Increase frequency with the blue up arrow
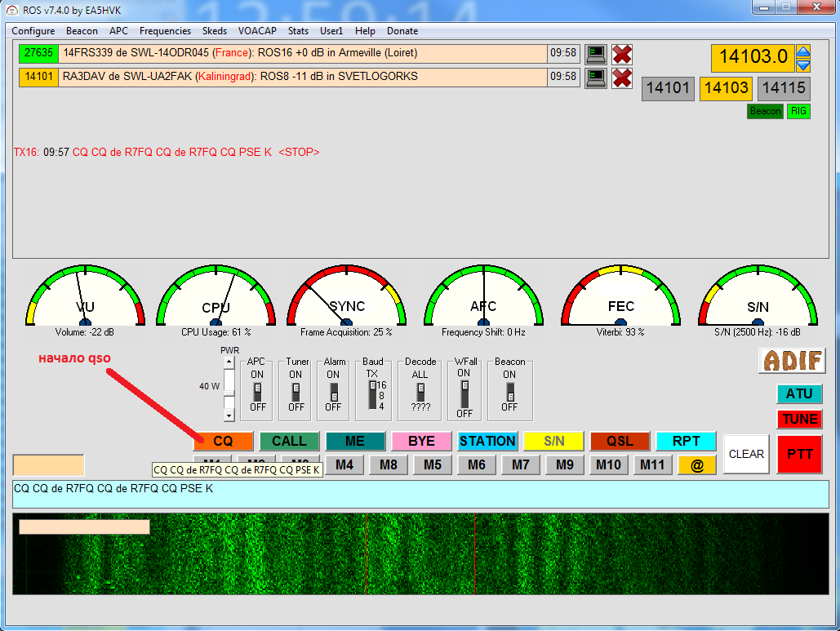Image resolution: width=840 pixels, height=631 pixels. tap(803, 51)
